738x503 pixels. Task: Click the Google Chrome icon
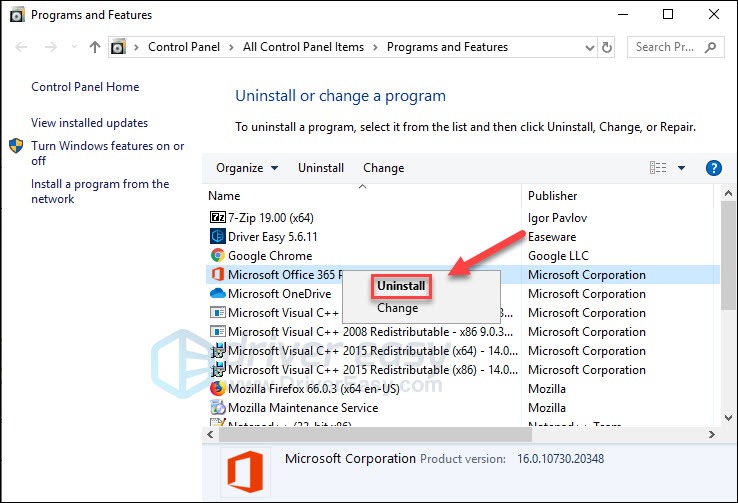(x=217, y=256)
